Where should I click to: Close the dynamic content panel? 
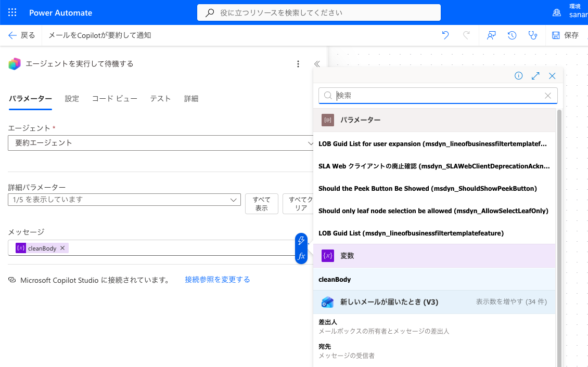552,76
